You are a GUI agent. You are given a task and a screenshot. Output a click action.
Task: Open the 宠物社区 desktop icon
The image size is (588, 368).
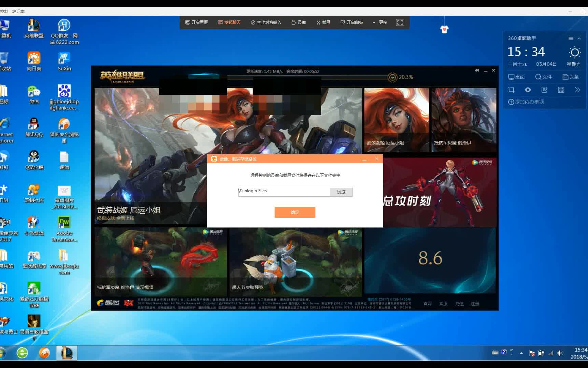pyautogui.click(x=34, y=194)
